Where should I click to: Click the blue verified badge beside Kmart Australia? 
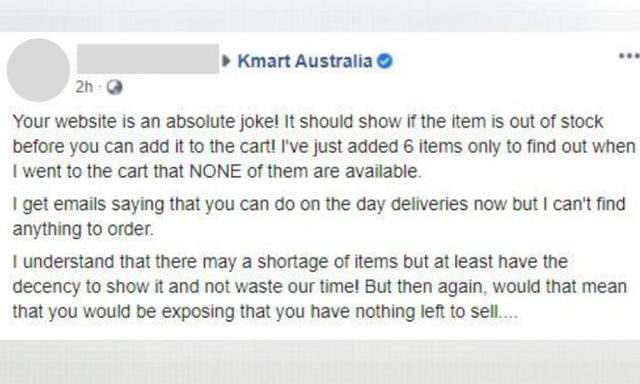click(384, 61)
